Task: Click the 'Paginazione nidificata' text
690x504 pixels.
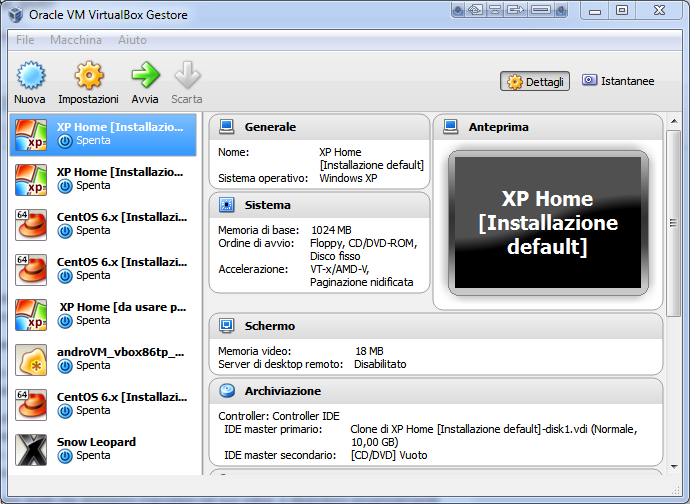Action: tap(362, 282)
